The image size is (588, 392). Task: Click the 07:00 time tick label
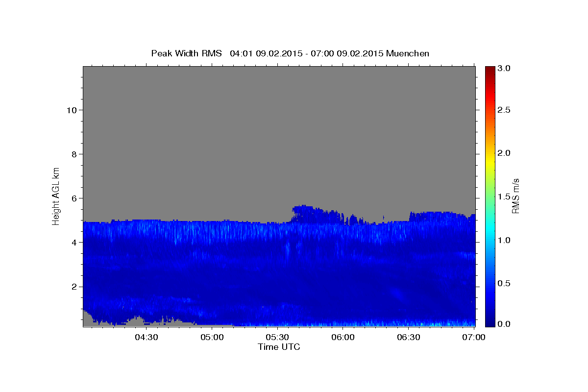point(474,337)
